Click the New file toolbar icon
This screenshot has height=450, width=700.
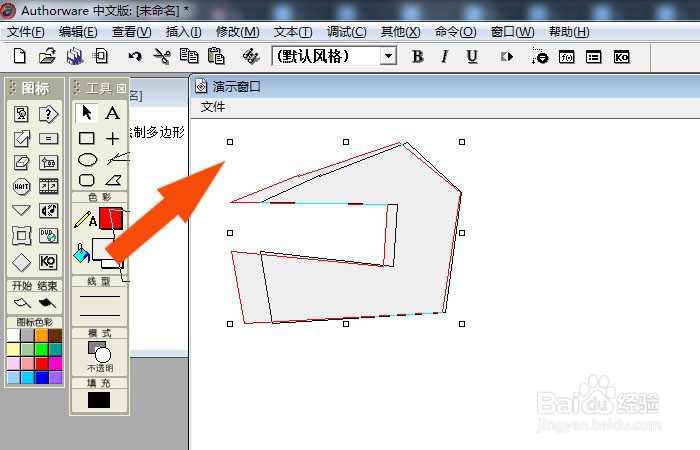click(20, 56)
